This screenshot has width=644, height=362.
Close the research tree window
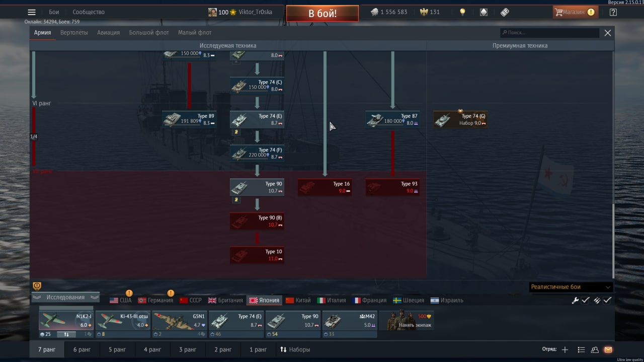pos(608,33)
